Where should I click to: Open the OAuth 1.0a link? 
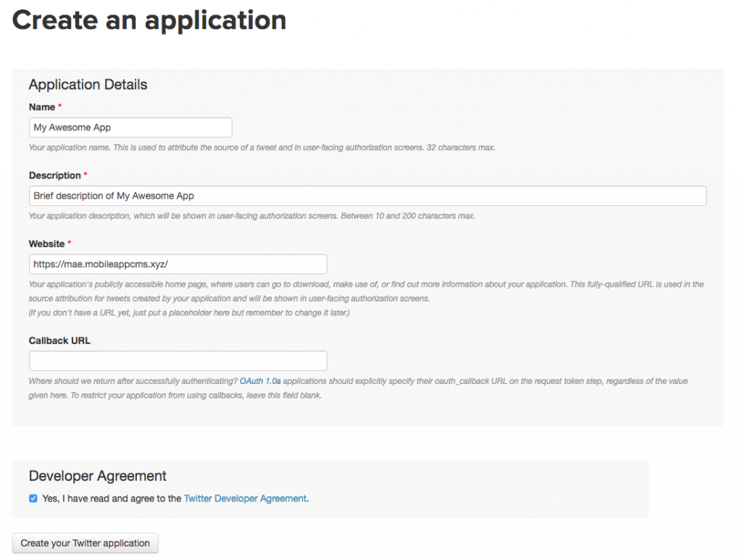tap(259, 381)
